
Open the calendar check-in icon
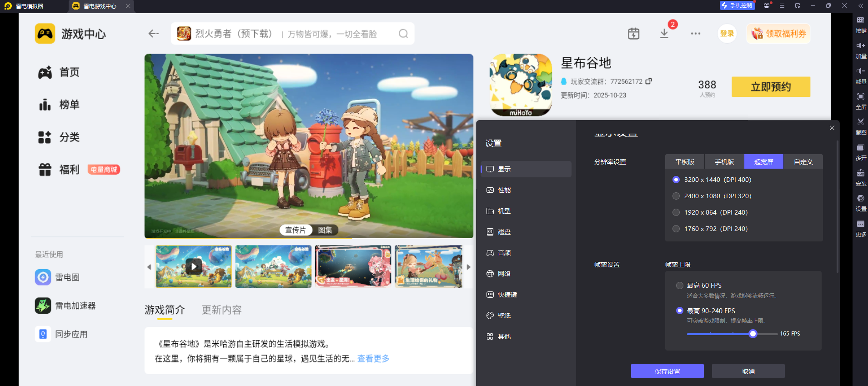click(x=633, y=34)
